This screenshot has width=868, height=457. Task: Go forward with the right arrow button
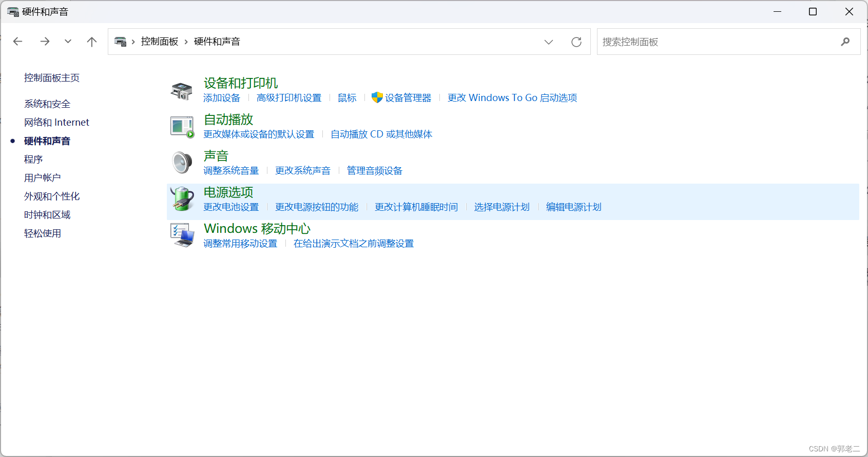pyautogui.click(x=45, y=42)
